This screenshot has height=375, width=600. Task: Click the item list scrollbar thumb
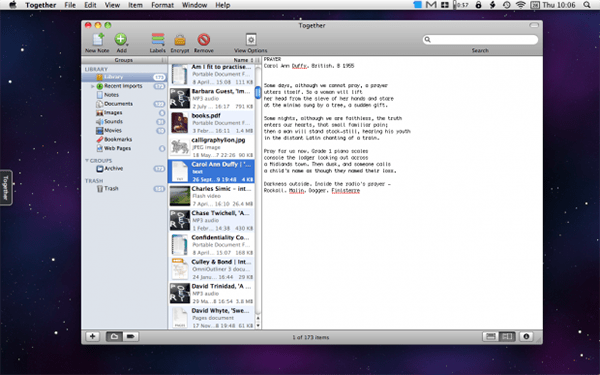click(x=258, y=92)
